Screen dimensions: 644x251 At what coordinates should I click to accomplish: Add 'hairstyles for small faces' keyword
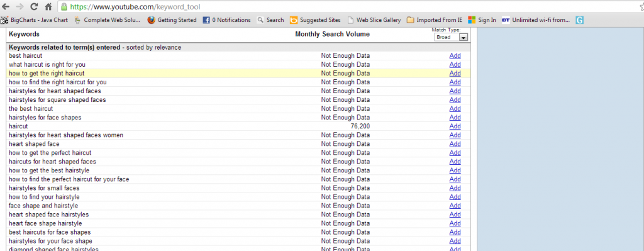pos(455,188)
